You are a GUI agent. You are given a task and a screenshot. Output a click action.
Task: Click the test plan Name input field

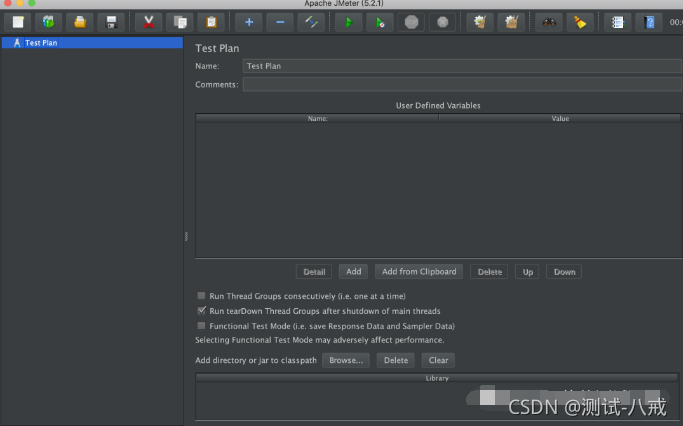click(462, 66)
